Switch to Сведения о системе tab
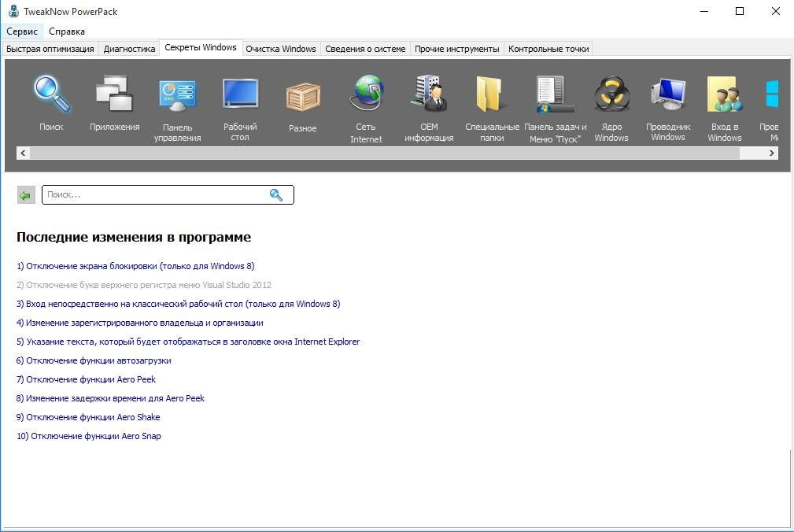Image resolution: width=794 pixels, height=532 pixels. pos(365,49)
